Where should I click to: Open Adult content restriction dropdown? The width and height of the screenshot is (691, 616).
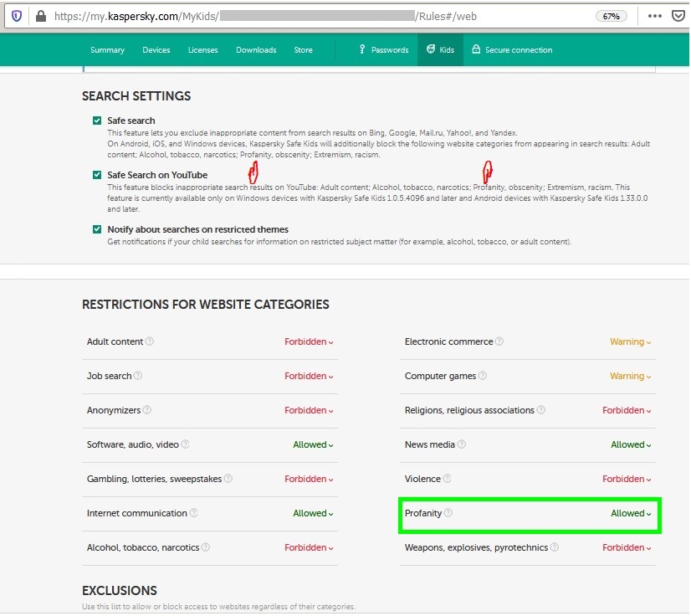point(309,341)
